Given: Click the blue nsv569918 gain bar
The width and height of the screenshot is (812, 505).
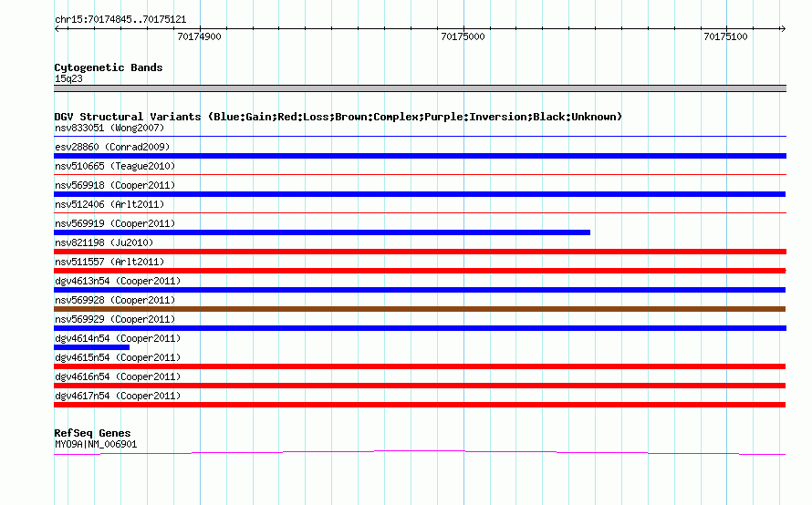Looking at the screenshot, I should 420,194.
